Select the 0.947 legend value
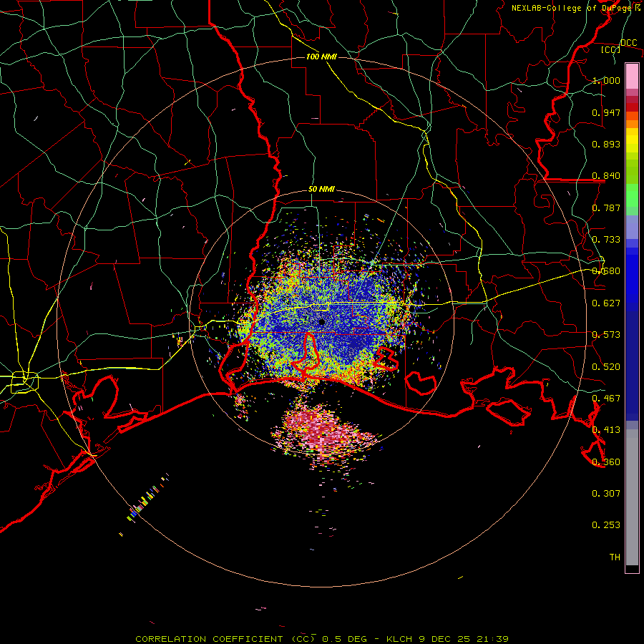This screenshot has height=644, width=644. tap(606, 112)
